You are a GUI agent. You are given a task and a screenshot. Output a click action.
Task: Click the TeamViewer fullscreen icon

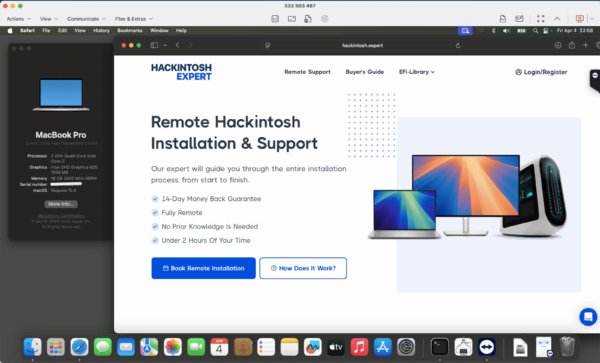tap(540, 19)
